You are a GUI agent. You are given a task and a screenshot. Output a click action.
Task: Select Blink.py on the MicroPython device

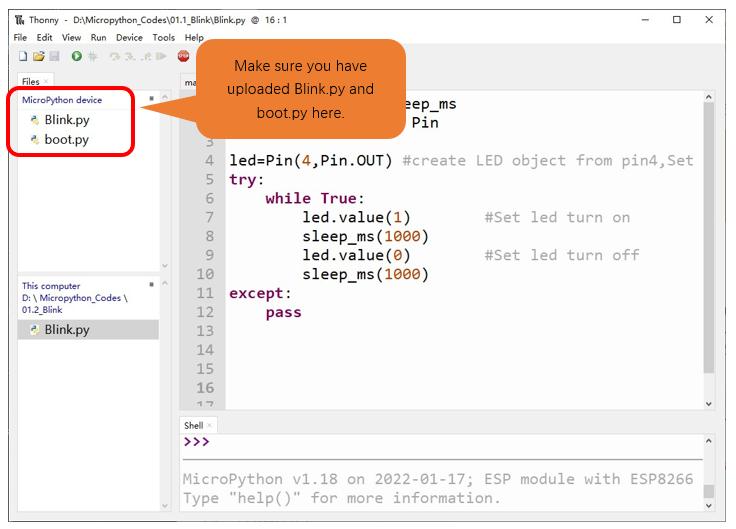tap(67, 120)
